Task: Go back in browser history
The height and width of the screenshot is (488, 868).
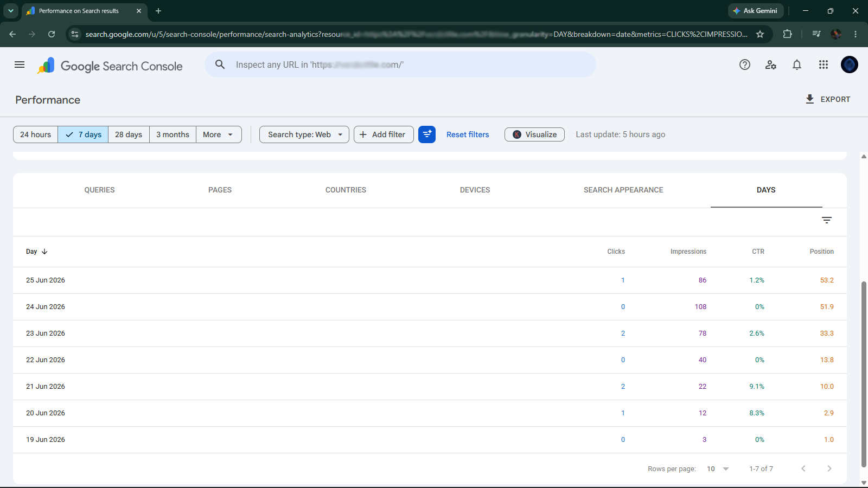Action: point(12,34)
